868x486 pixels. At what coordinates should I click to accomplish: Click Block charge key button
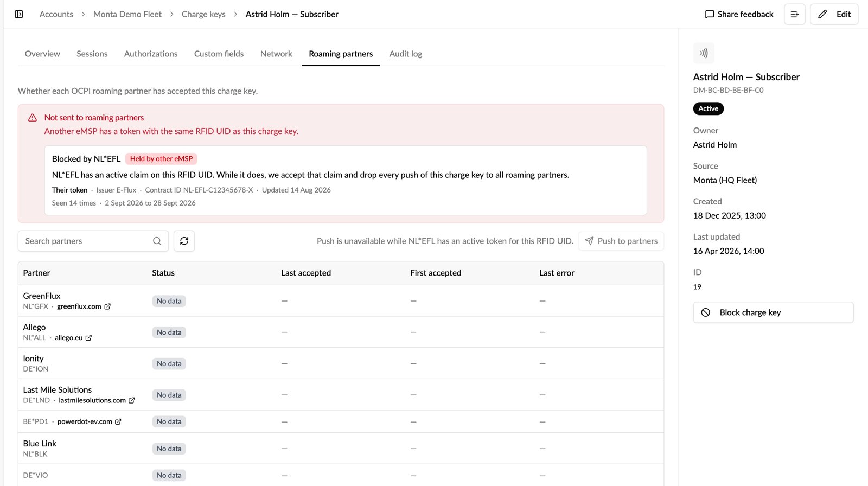[x=773, y=312]
